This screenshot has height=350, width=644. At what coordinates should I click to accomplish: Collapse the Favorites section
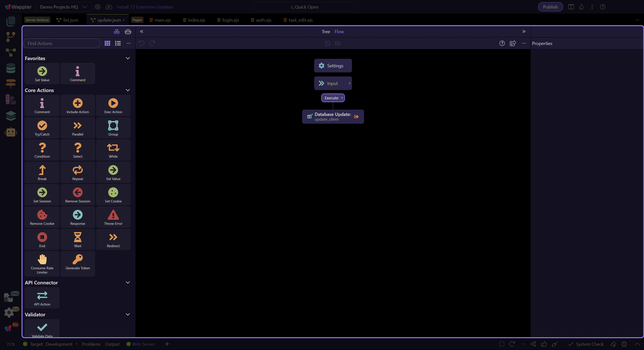(x=127, y=58)
